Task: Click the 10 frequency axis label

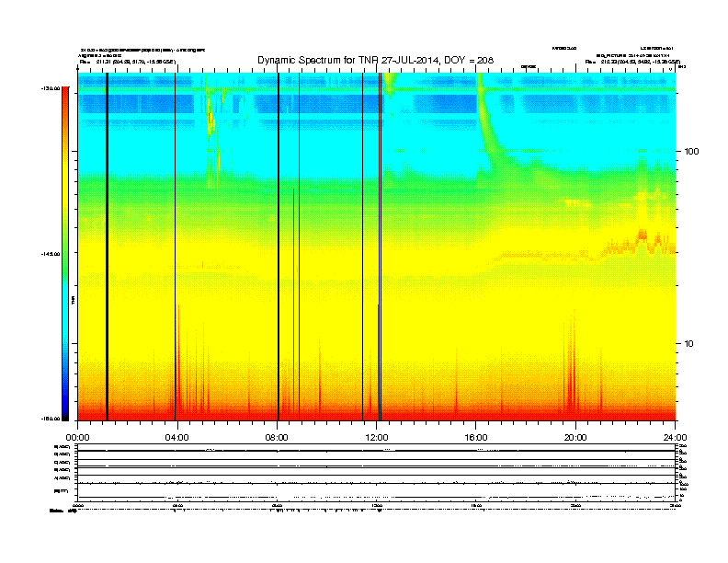Action: pos(689,344)
